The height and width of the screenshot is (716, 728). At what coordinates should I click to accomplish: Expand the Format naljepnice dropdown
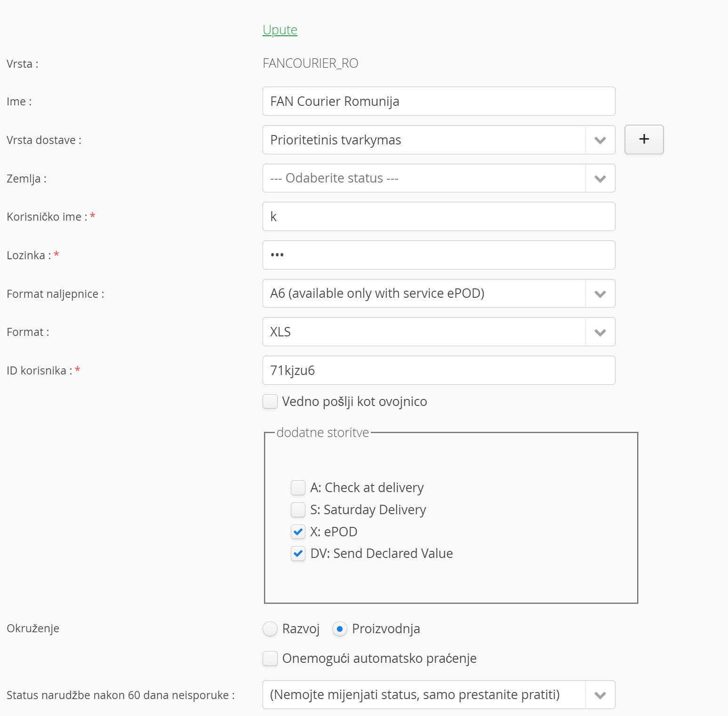[x=439, y=294]
